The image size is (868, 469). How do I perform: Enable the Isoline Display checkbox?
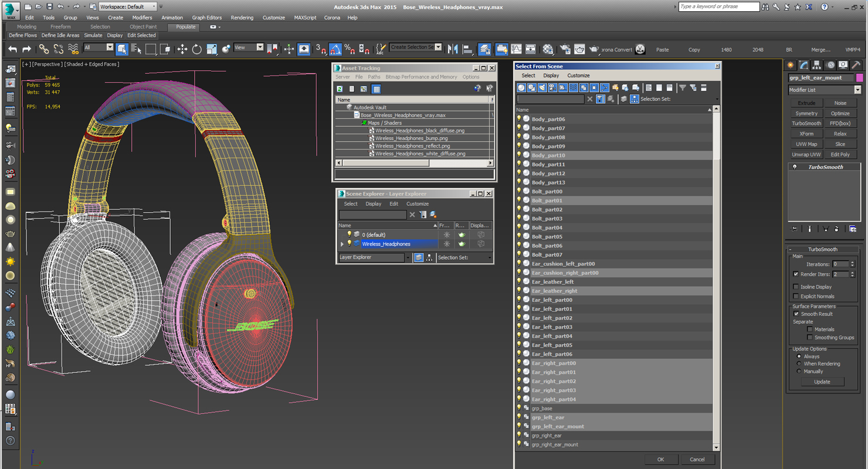(796, 287)
